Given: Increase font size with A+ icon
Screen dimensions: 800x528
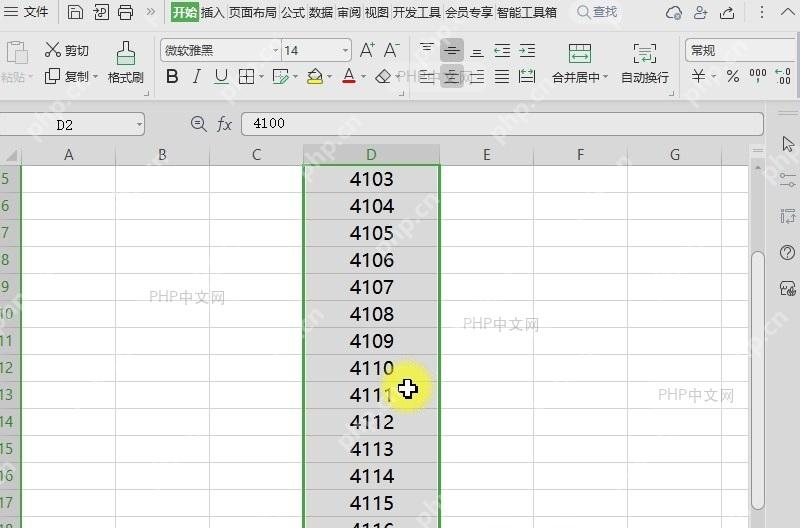Looking at the screenshot, I should tap(367, 50).
